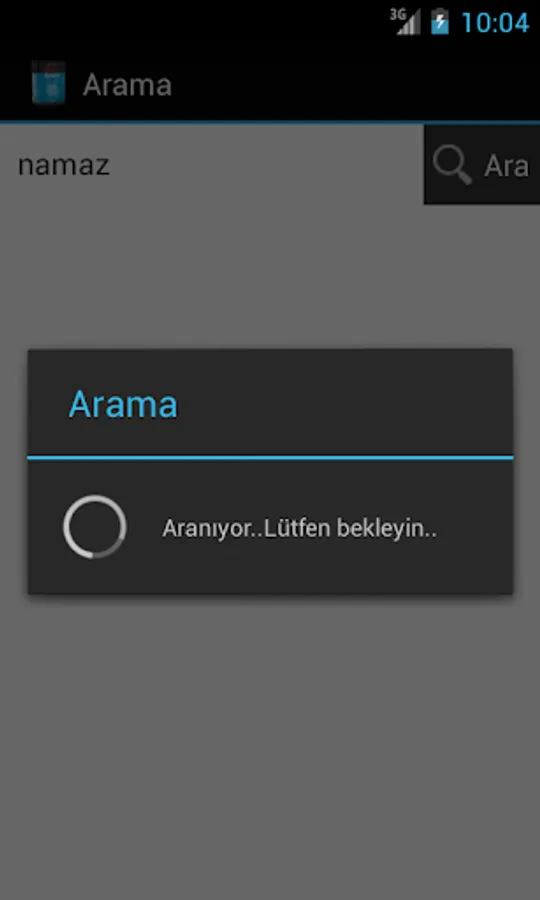The width and height of the screenshot is (540, 900).
Task: Click the blue line under the action bar
Action: (270, 122)
